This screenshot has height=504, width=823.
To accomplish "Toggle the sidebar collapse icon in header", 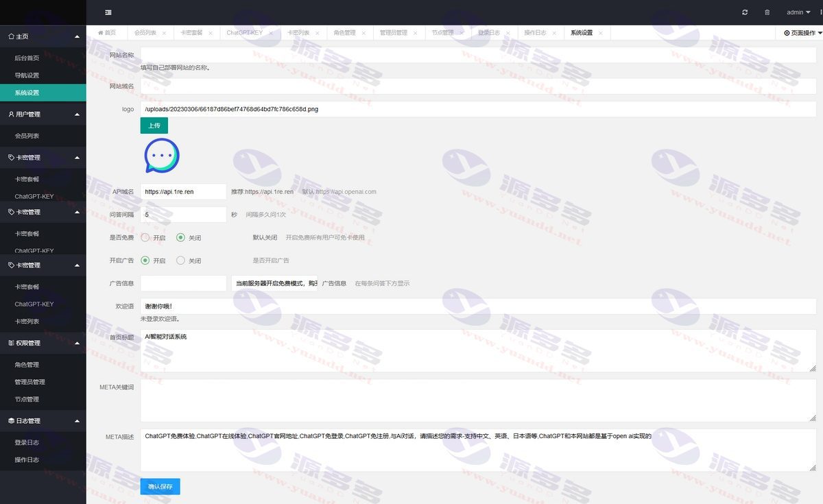I will coord(108,12).
